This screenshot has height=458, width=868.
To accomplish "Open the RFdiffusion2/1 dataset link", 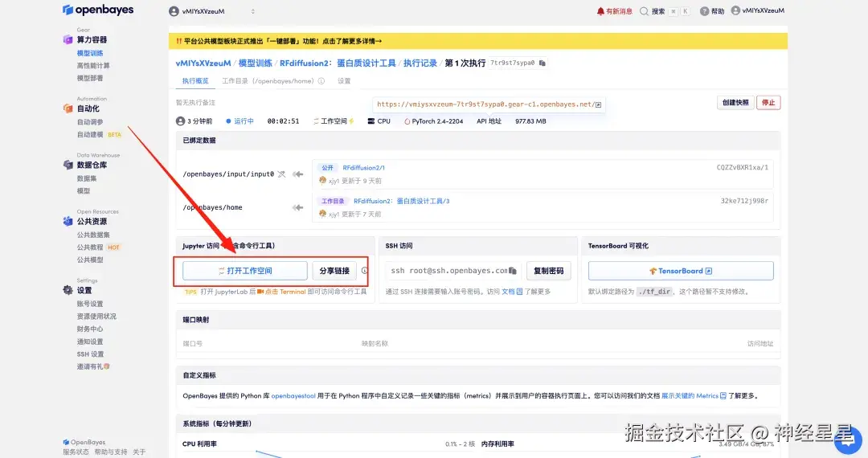I will coord(363,168).
